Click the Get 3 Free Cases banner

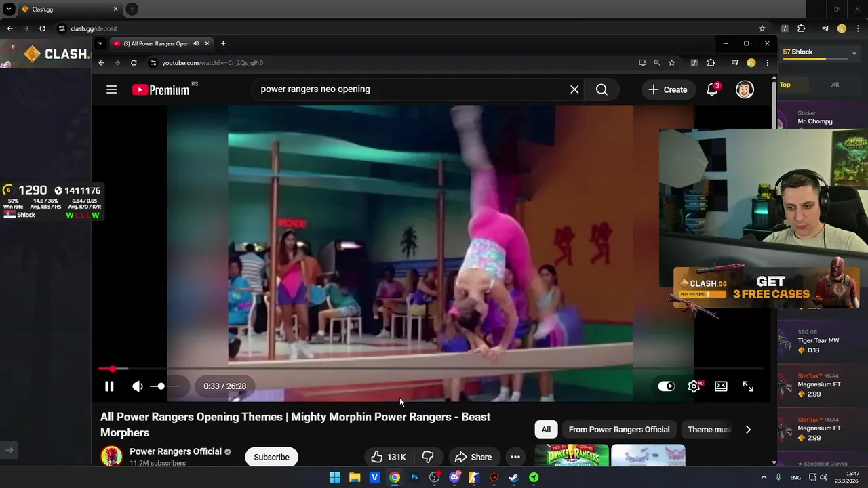(766, 287)
